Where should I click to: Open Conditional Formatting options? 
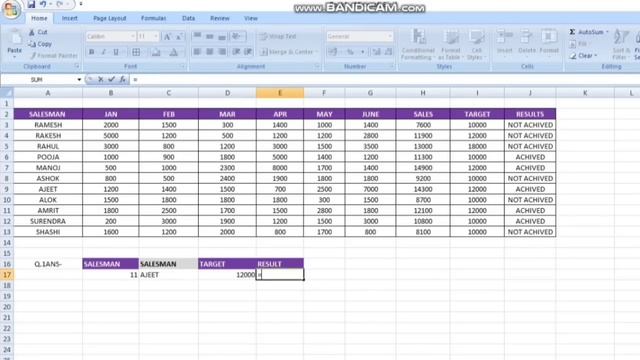coord(418,45)
